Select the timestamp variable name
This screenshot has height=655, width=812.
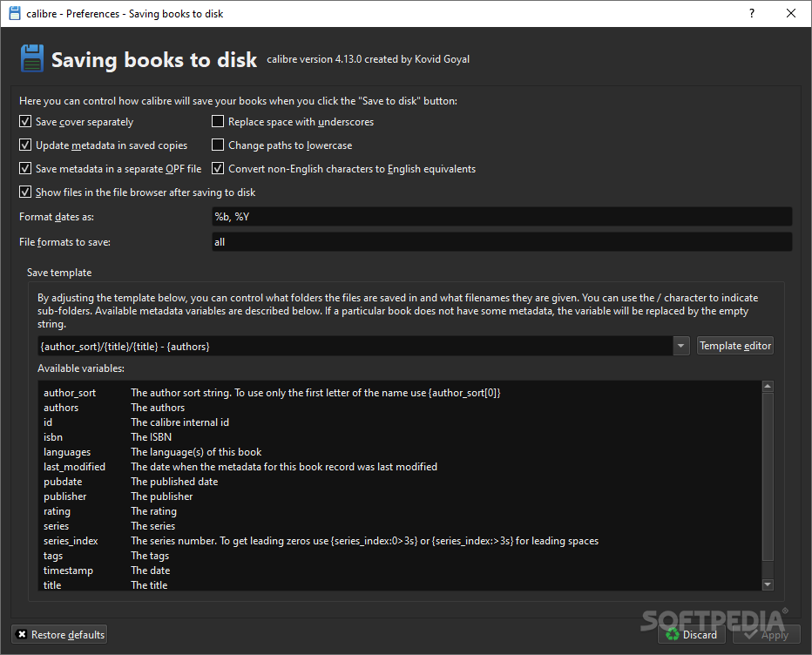68,571
